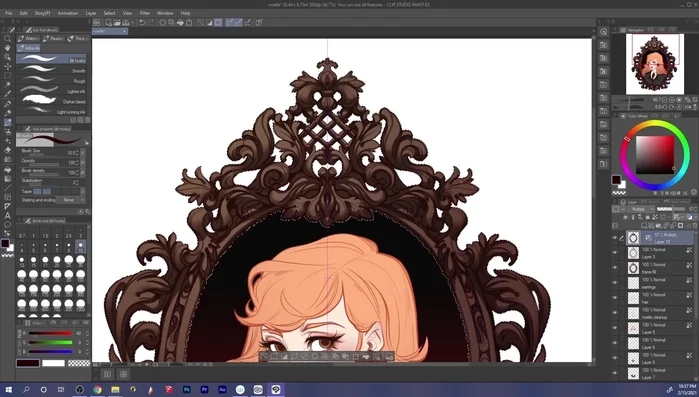The width and height of the screenshot is (699, 397).
Task: Click Fill icon in selection launcher
Action: [366, 356]
